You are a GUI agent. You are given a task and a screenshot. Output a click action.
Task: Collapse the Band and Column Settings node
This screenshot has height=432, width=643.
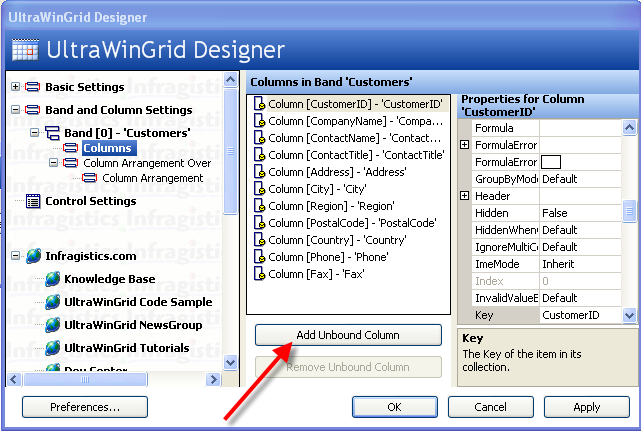click(15, 110)
